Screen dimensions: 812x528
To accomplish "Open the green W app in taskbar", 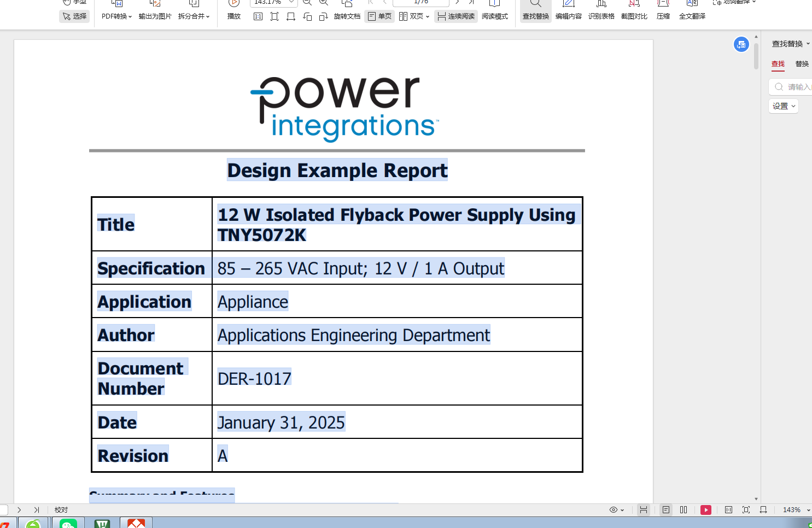I will (x=102, y=524).
